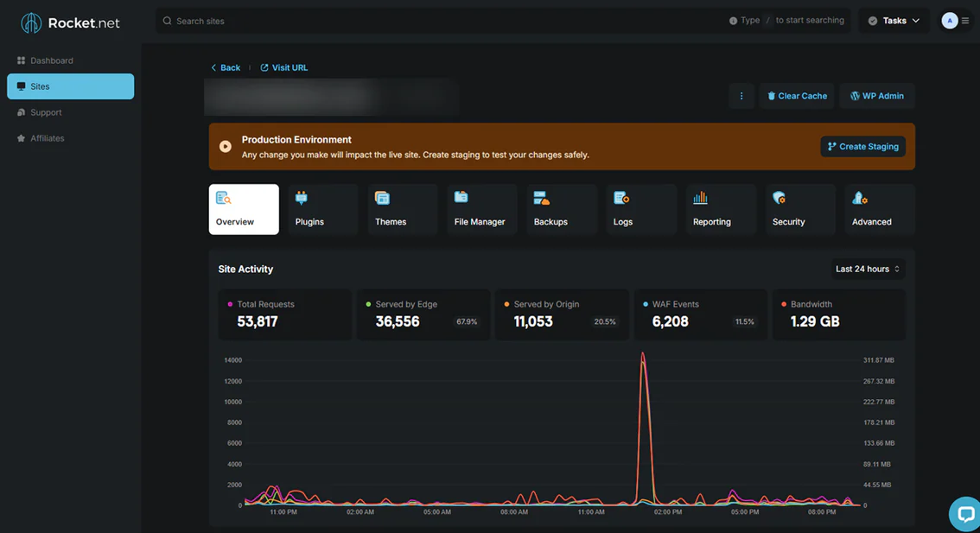Open the hamburger menu beside avatar
Screen dimensions: 980x533
tap(965, 21)
